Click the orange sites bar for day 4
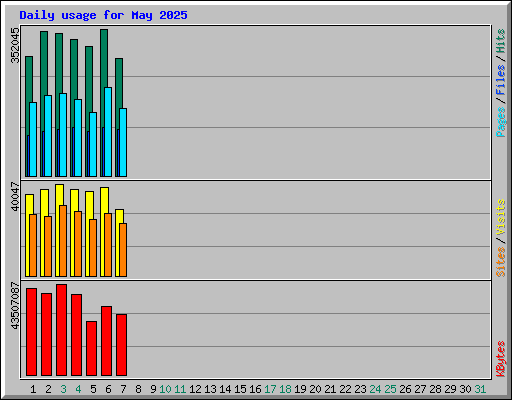Image resolution: width=512 pixels, height=400 pixels. [78, 244]
